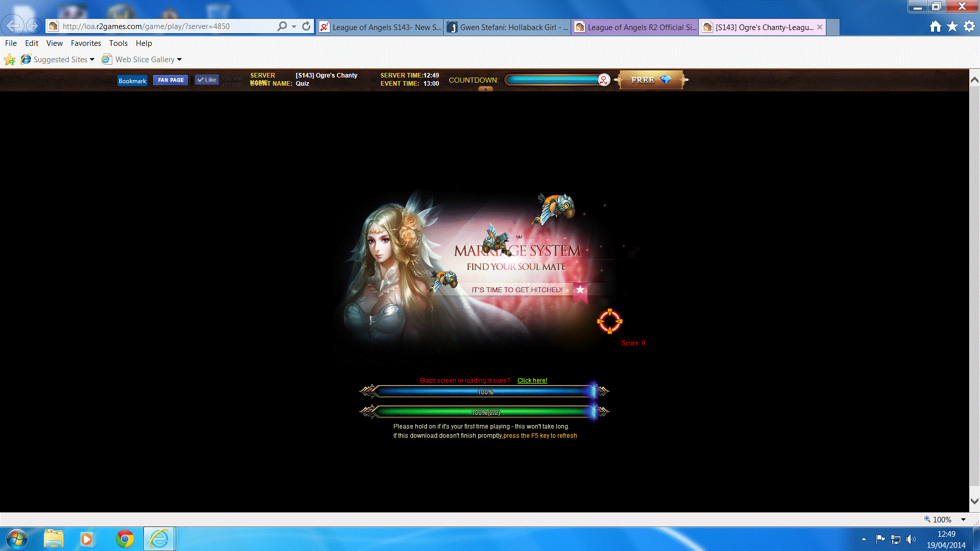980x551 pixels.
Task: Click the Bookmark button in game header
Action: 132,81
